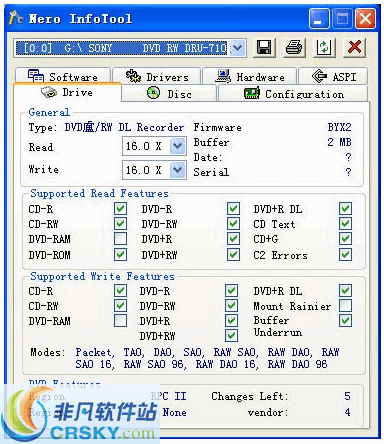
Task: Toggle DVD-RAM read feature checkbox
Action: [x=120, y=239]
